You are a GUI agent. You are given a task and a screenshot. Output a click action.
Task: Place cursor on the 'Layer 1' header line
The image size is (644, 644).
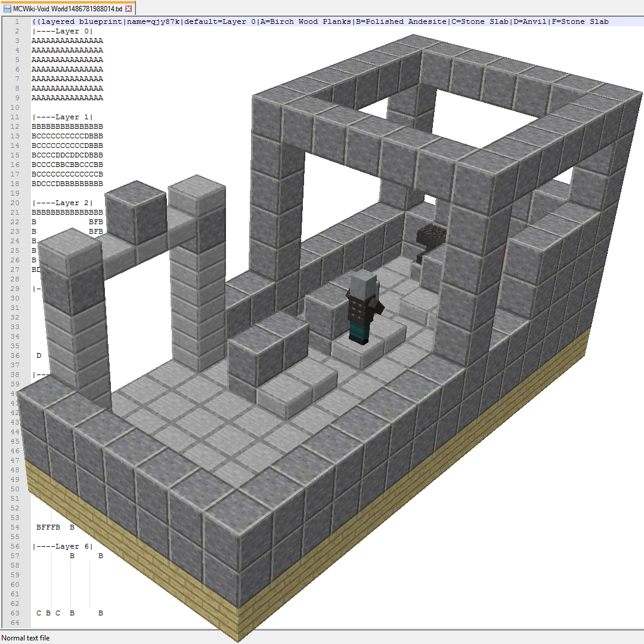[x=63, y=117]
